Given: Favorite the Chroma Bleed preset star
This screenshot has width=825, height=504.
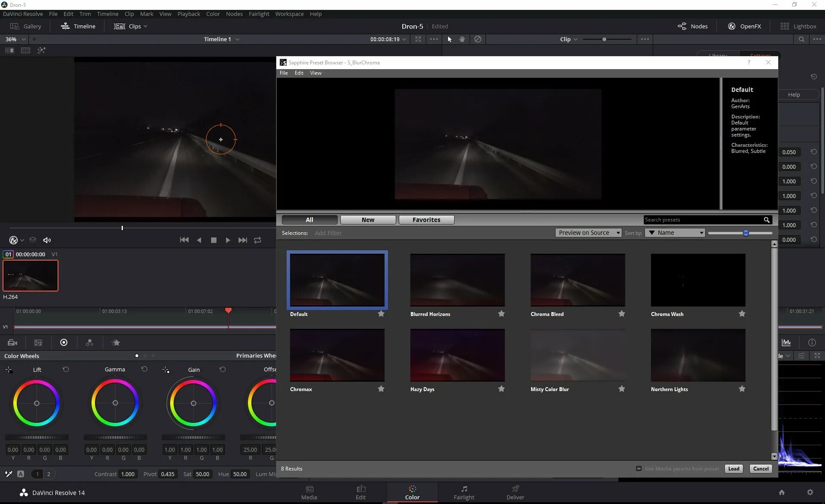Looking at the screenshot, I should pyautogui.click(x=621, y=314).
